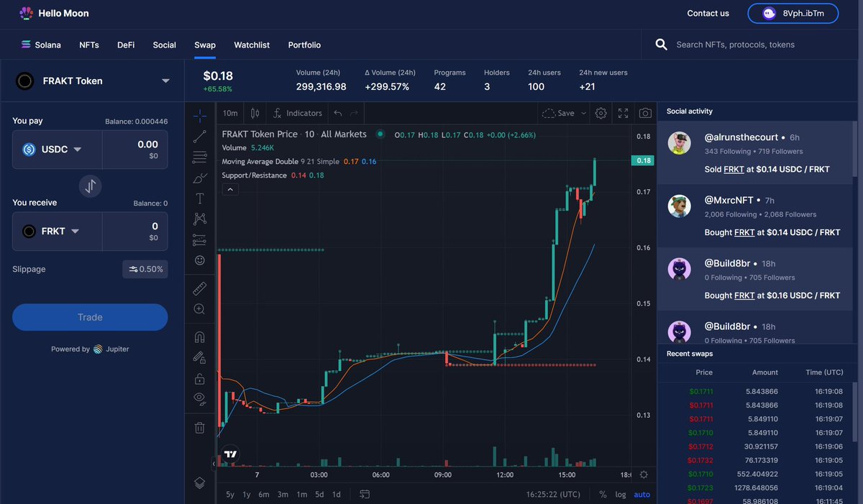Viewport: 863px width, 504px height.
Task: Click the search magnifier icon
Action: click(662, 45)
